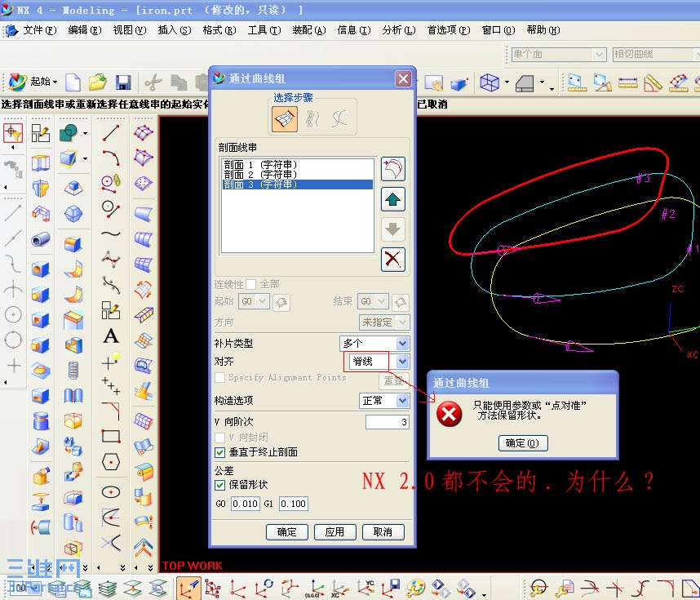This screenshot has height=600, width=700.
Task: Select 剖面 2 in the section list
Action: 297,174
